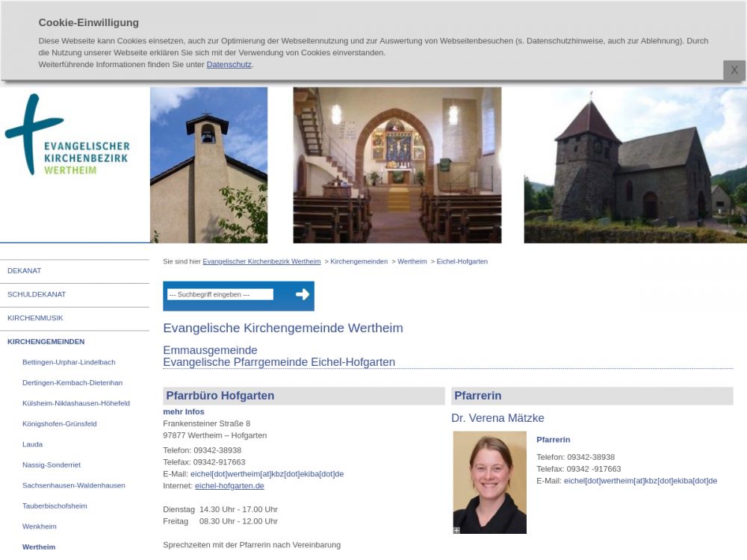Screen dimensions: 747x560
Task: Click the Kirchengemeinden breadcrumb
Action: [x=359, y=262]
